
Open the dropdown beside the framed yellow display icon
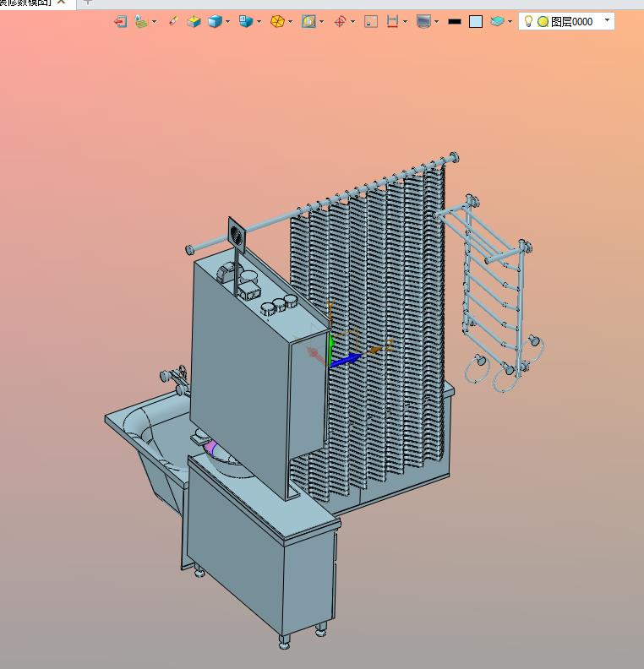[x=322, y=21]
